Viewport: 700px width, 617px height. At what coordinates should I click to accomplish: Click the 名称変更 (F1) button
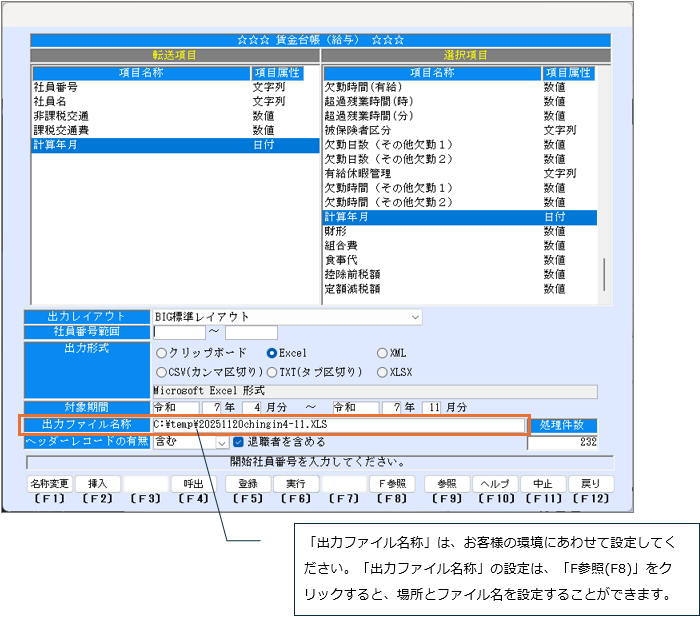(50, 483)
